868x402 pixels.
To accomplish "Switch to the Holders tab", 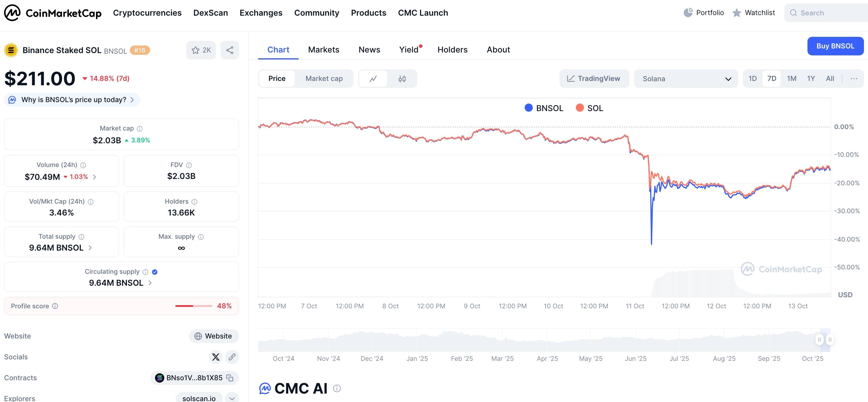I will pos(452,50).
